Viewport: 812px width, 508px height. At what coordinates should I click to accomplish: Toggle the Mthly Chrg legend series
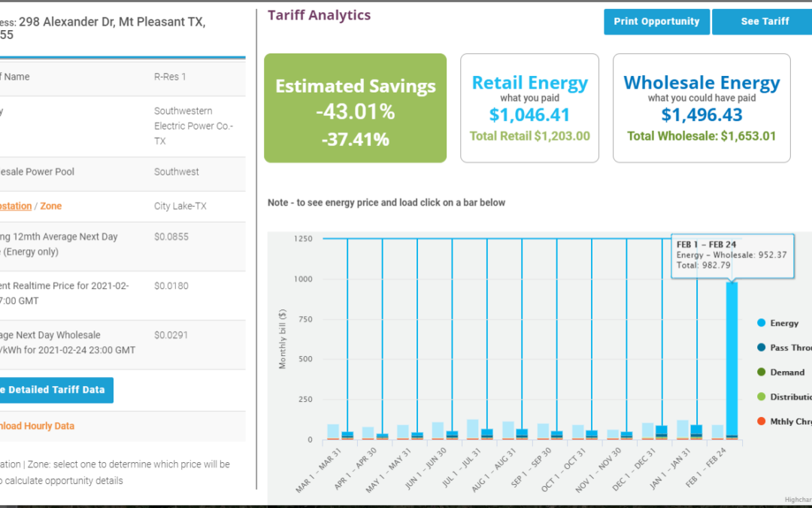(784, 421)
